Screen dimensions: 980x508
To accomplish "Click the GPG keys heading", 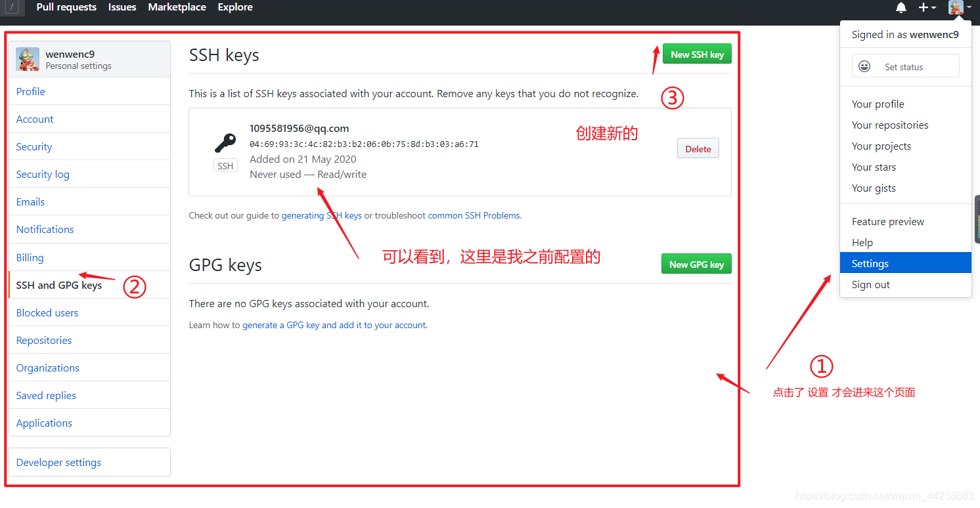I will [x=225, y=265].
